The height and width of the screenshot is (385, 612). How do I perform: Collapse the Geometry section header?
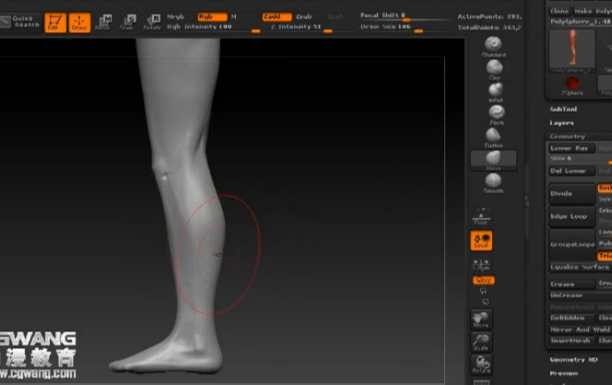tap(567, 137)
